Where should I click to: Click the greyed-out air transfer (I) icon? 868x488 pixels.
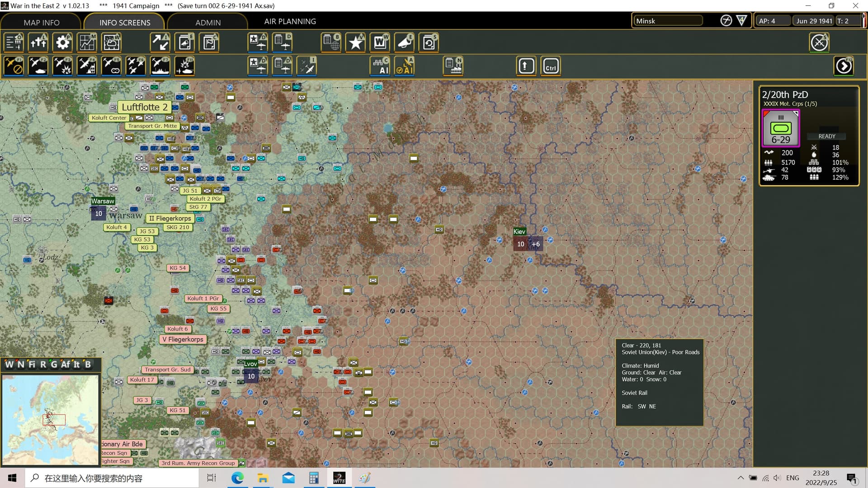pyautogui.click(x=307, y=66)
